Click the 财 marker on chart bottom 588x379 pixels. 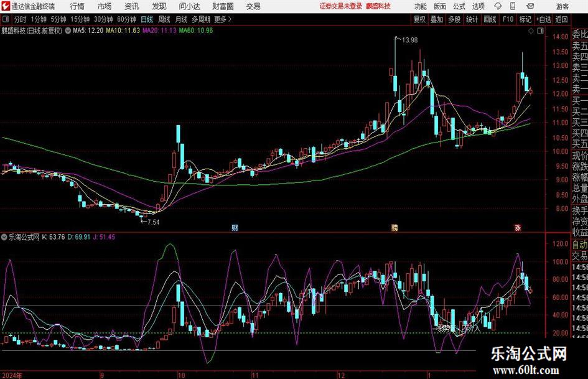click(x=235, y=227)
